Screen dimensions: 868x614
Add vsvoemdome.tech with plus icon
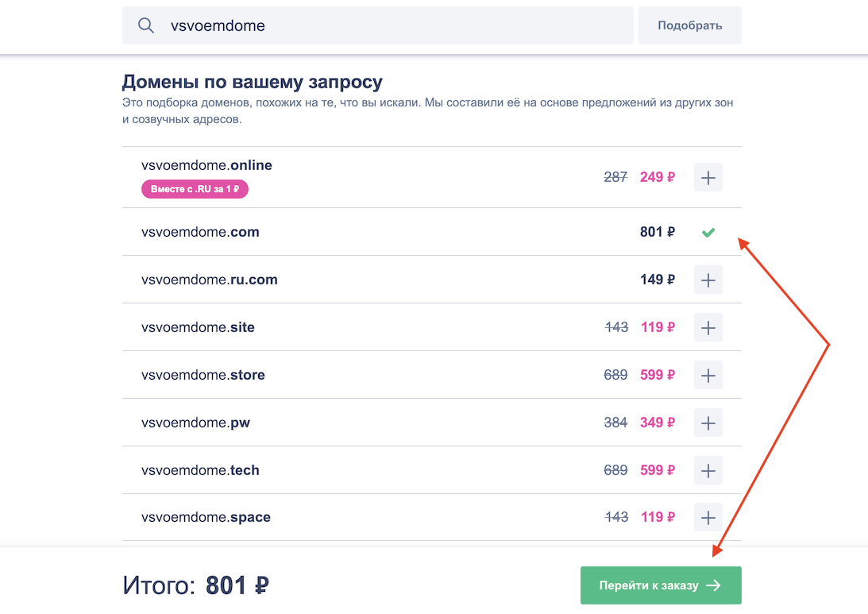[x=708, y=470]
